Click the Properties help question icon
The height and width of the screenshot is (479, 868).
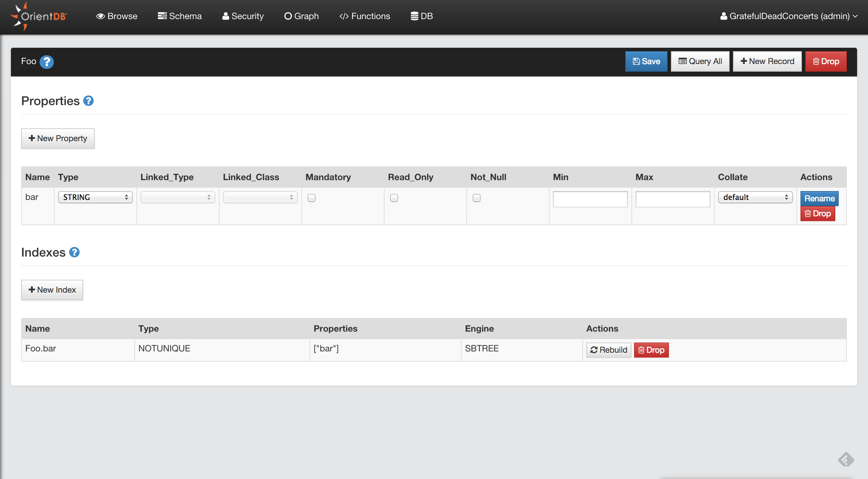click(x=88, y=101)
